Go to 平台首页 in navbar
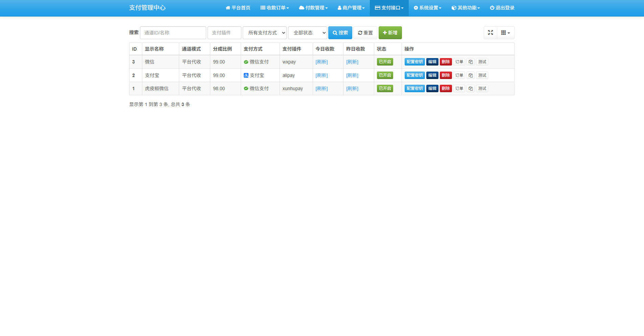Viewport: 644px width, 336px height. coord(238,8)
